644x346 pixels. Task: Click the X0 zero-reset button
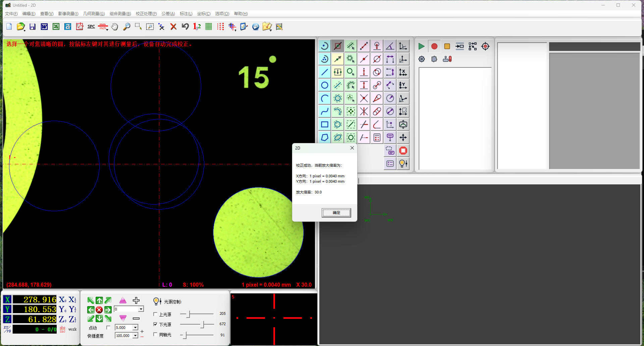(63, 300)
